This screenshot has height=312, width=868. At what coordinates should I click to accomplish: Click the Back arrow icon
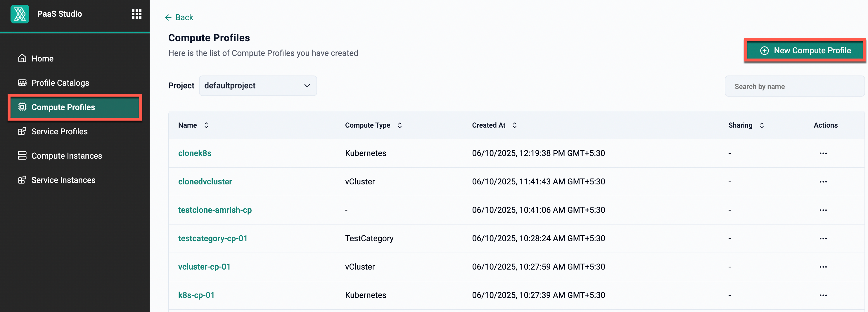(168, 18)
